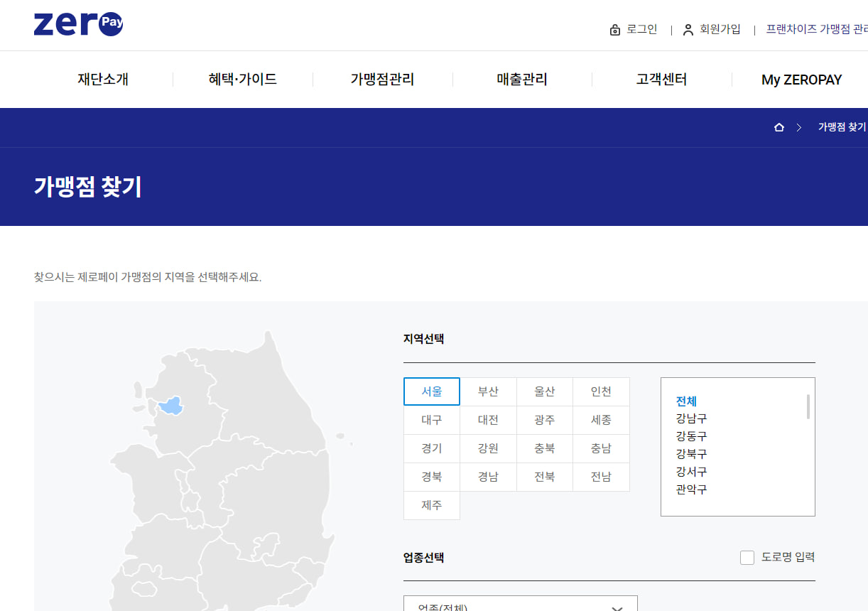This screenshot has height=611, width=868.
Task: Open the 업종(전체) dropdown
Action: coord(521,605)
